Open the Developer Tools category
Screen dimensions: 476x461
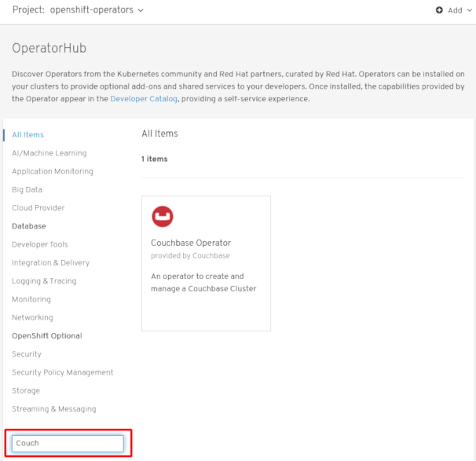tap(39, 244)
